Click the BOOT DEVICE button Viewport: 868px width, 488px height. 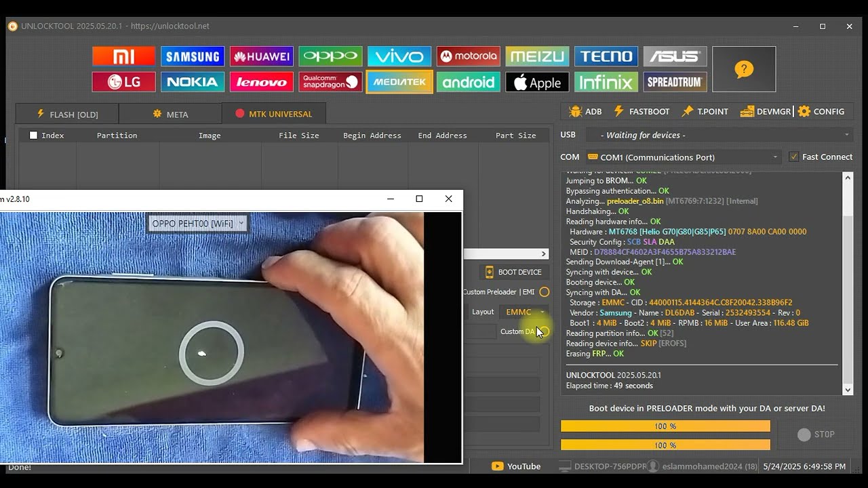pyautogui.click(x=515, y=272)
